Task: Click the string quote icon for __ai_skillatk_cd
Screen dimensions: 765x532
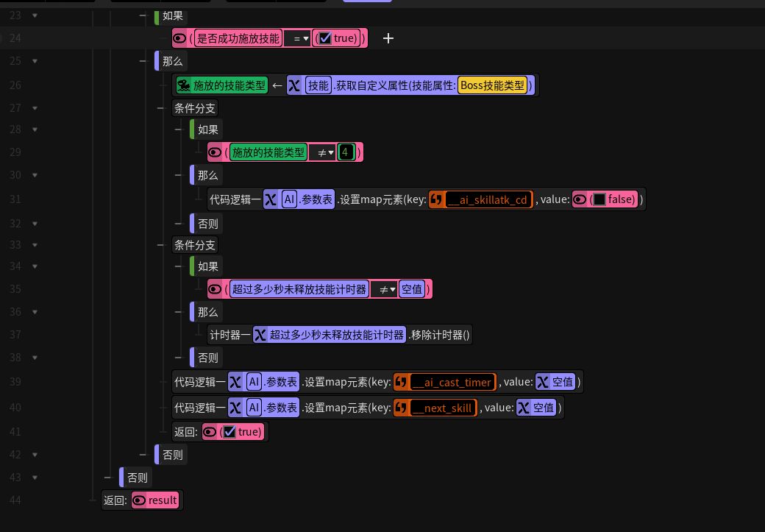Action: point(437,199)
